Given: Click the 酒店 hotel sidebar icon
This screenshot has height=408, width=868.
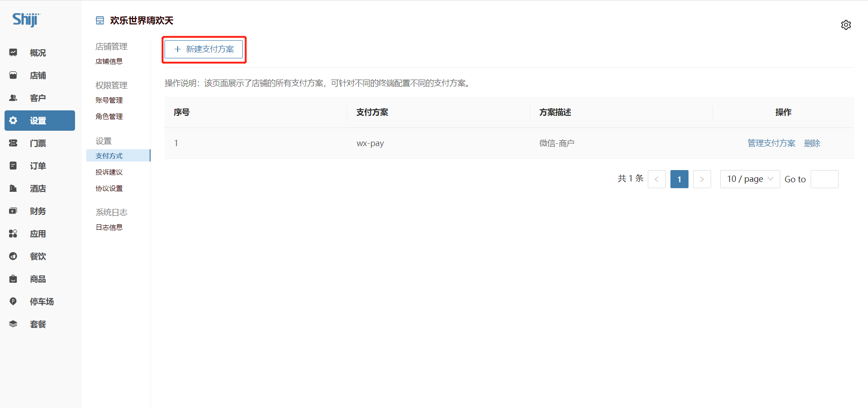Looking at the screenshot, I should [13, 188].
